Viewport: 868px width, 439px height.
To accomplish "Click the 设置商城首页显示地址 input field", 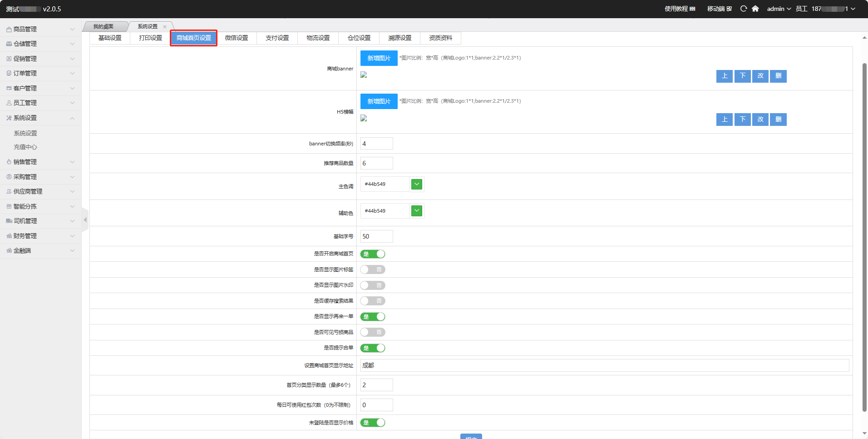I will pos(604,365).
